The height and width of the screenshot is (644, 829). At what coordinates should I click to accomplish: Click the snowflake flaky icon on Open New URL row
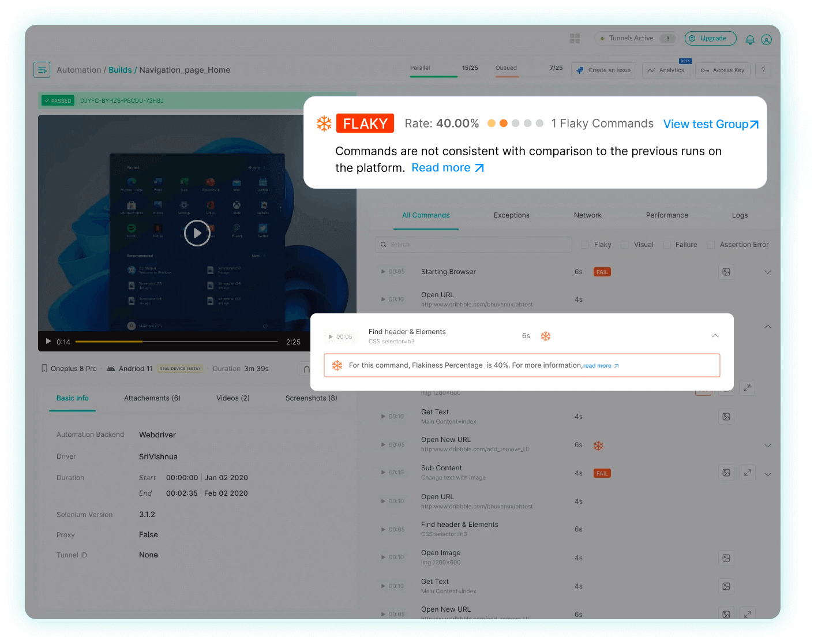[x=598, y=445]
